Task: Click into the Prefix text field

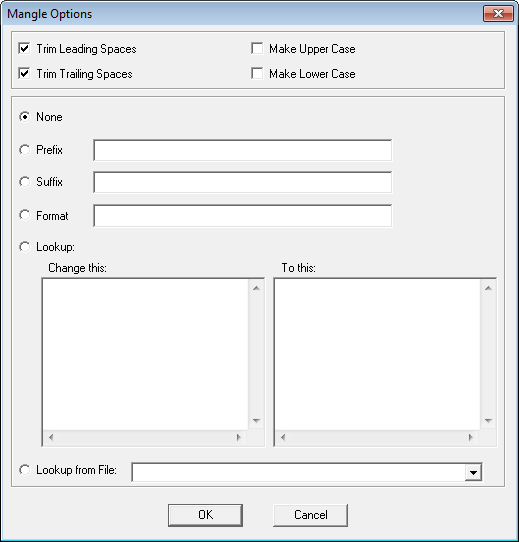Action: click(x=243, y=150)
